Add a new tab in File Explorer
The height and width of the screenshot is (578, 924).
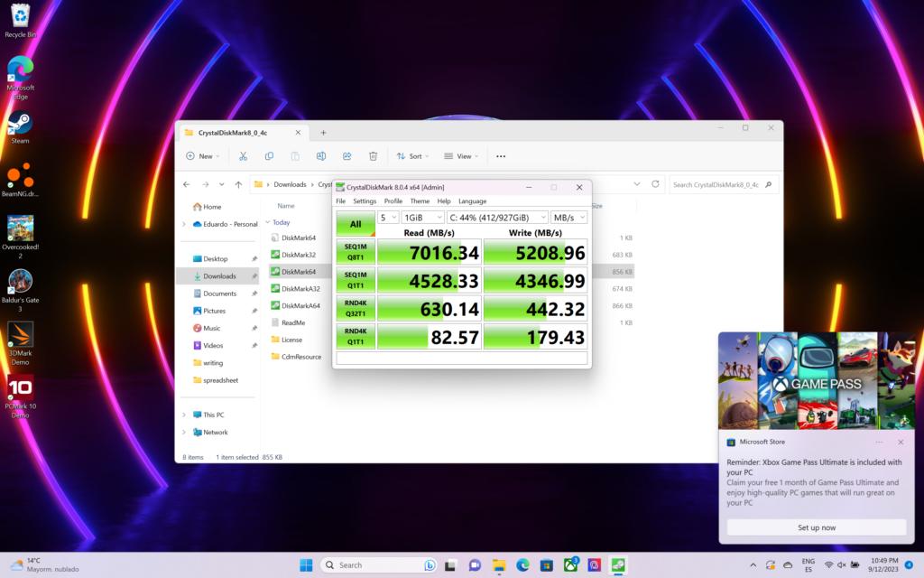pos(323,133)
